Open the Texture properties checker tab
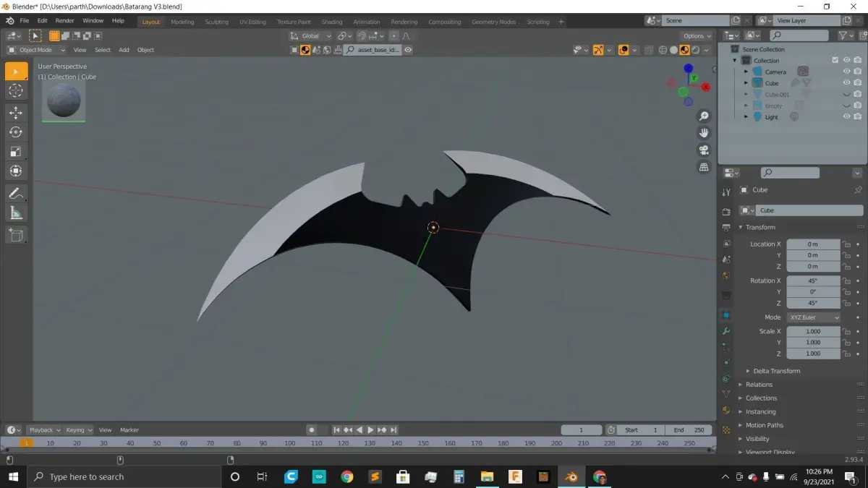 tap(726, 429)
